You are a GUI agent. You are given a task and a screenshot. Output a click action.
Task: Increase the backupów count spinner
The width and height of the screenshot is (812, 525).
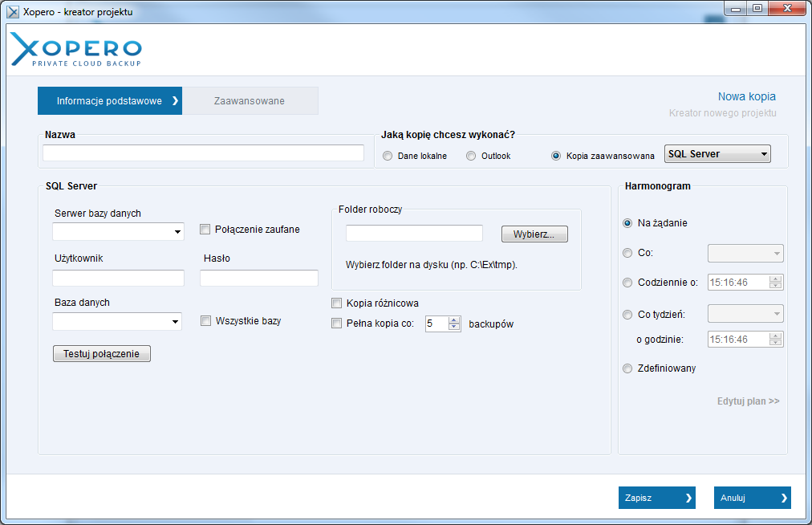tap(454, 319)
